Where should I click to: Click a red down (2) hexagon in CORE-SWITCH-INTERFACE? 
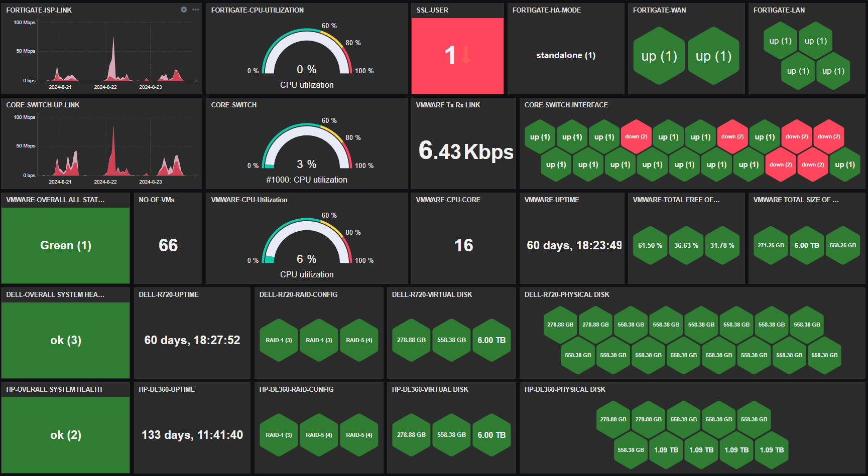pos(636,136)
